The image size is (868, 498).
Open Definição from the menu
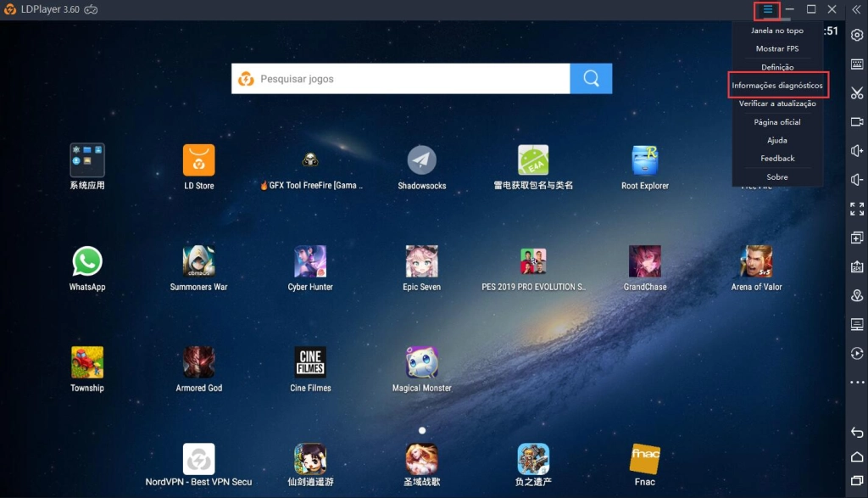(x=776, y=67)
